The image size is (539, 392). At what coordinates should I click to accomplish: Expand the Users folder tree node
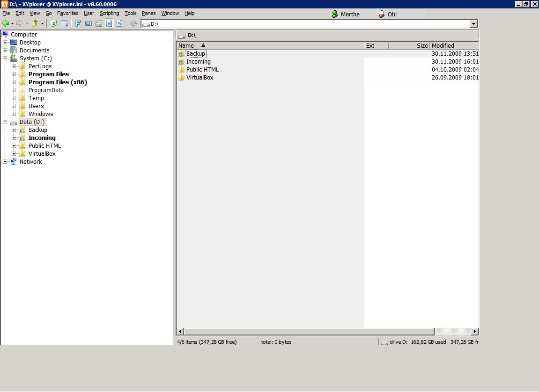[x=14, y=106]
